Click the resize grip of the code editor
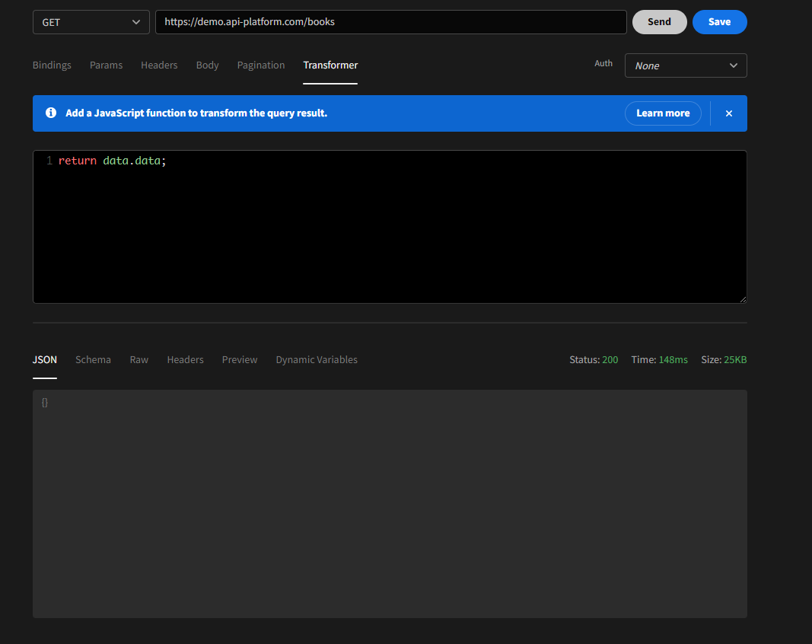The height and width of the screenshot is (644, 812). click(742, 298)
